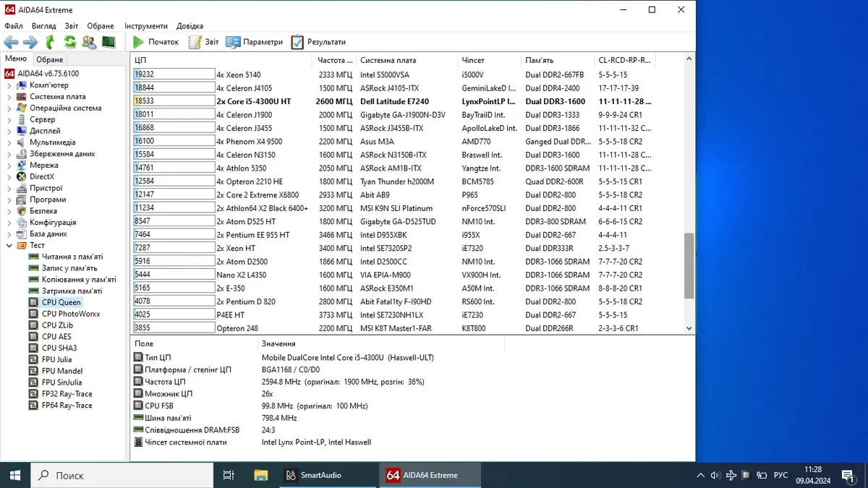Expand the Комп'ютер tree node arrow

(x=9, y=85)
